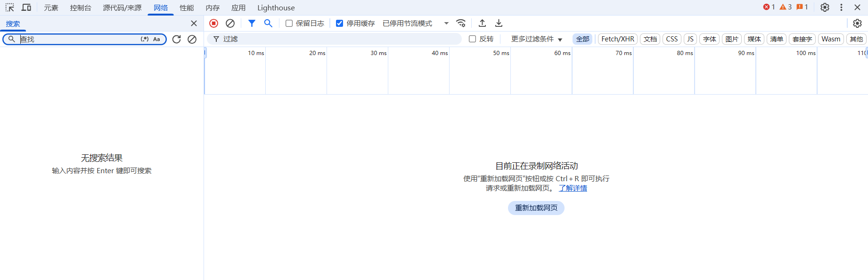Screen dimensions: 868x280
Task: Close the 搜索 search sidebar
Action: click(194, 24)
